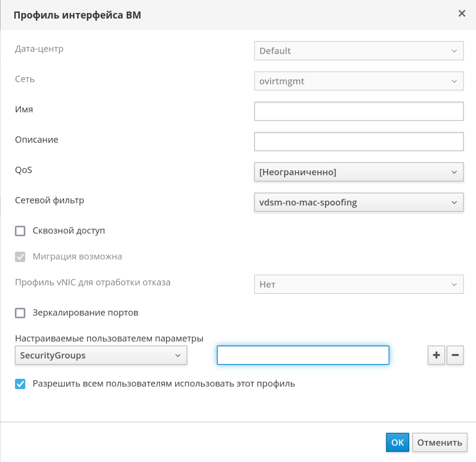Click the plus icon to add custom parameter
Image resolution: width=476 pixels, height=462 pixels.
click(436, 355)
